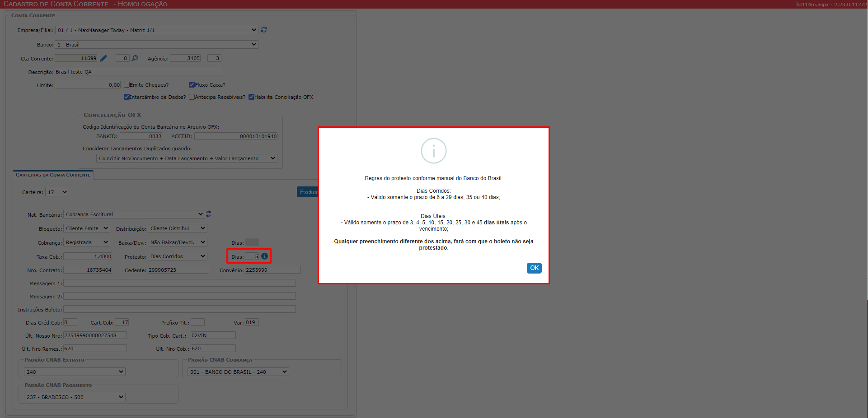Click the Cta Corrente number field
Screen dimensions: 868x418
coord(76,58)
